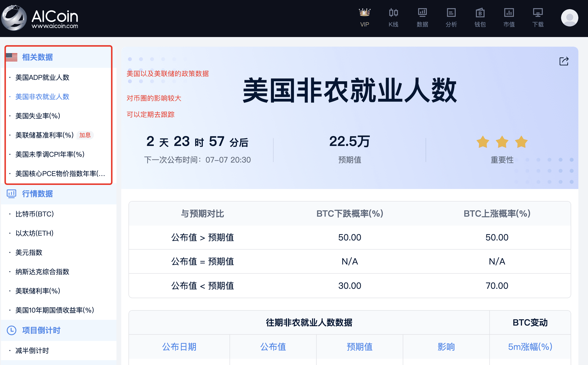The height and width of the screenshot is (365, 588).
Task: Click the user avatar profile icon
Action: [569, 18]
